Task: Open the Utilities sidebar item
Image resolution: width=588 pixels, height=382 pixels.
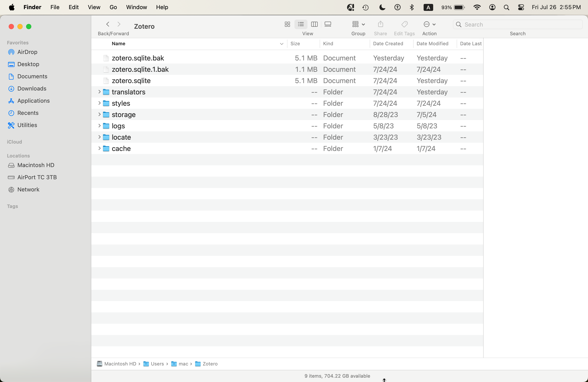Action: (x=27, y=125)
